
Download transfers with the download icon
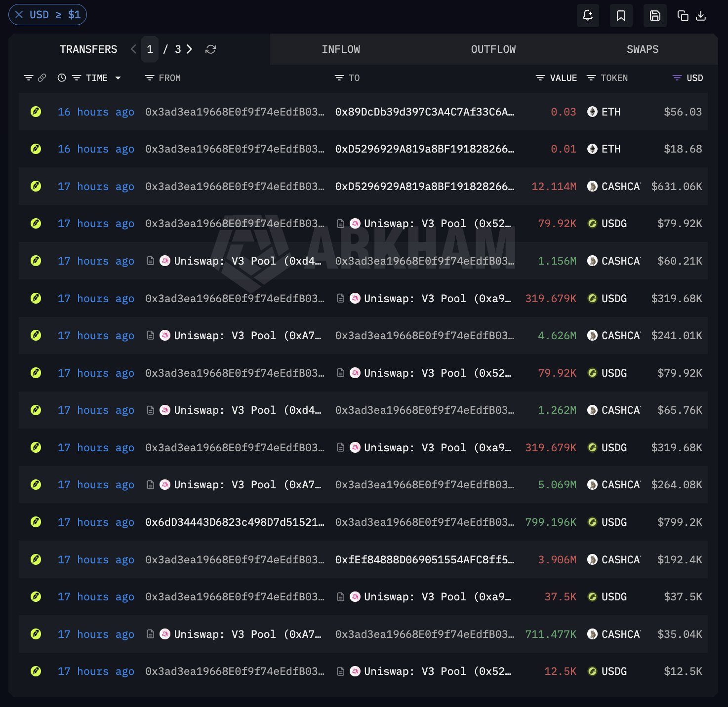700,16
